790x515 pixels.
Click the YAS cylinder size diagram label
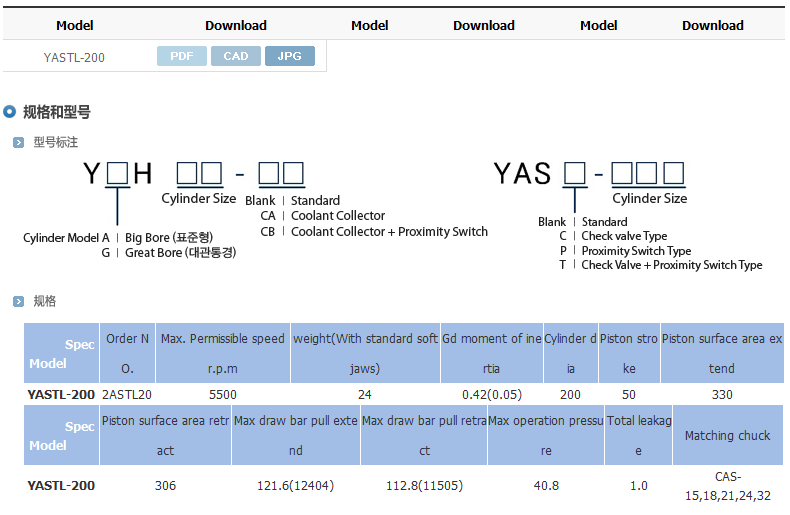[x=649, y=199]
